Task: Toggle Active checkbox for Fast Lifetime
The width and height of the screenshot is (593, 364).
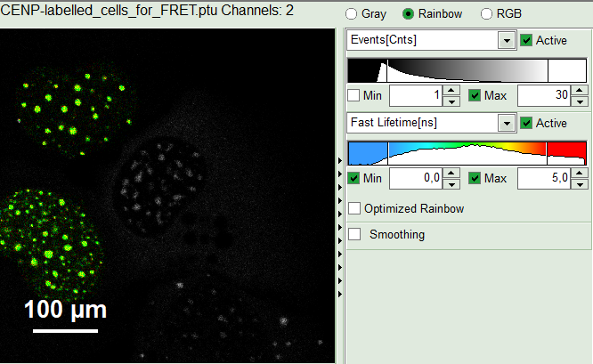Action: coord(526,123)
